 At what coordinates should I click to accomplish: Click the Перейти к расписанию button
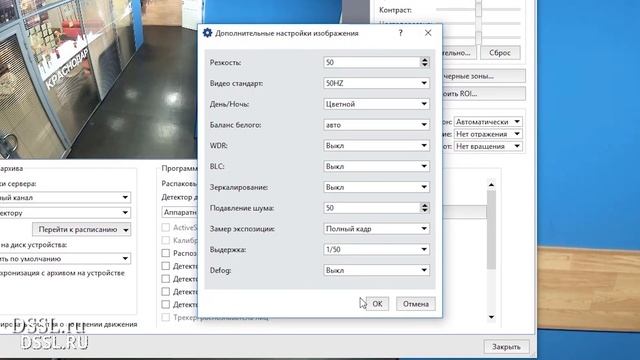point(82,229)
